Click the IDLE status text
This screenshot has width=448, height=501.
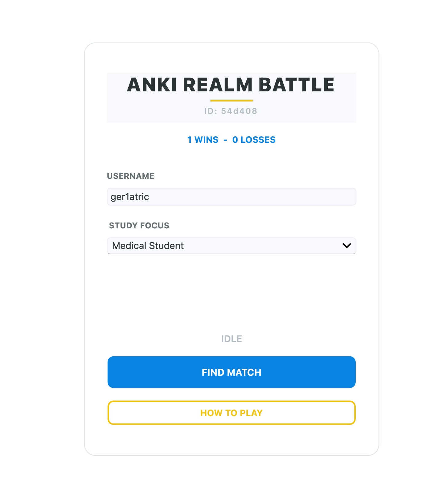click(x=231, y=339)
